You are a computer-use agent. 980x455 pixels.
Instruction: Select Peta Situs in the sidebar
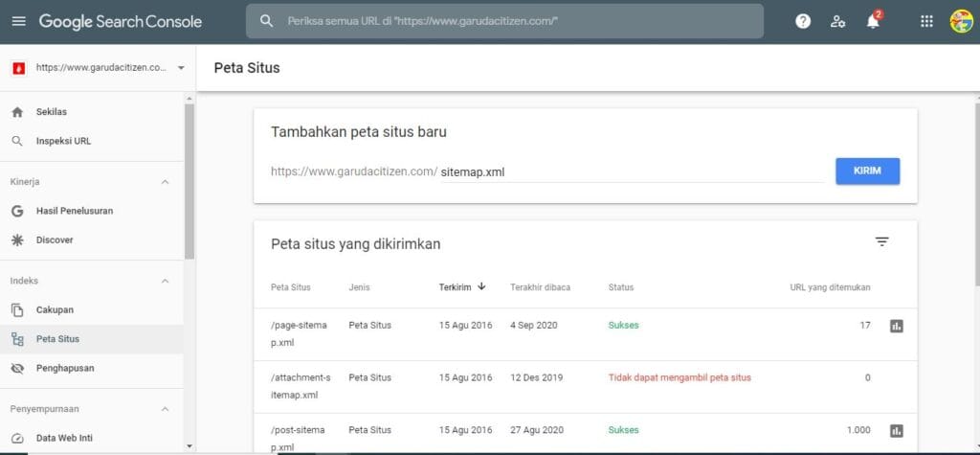coord(92,339)
